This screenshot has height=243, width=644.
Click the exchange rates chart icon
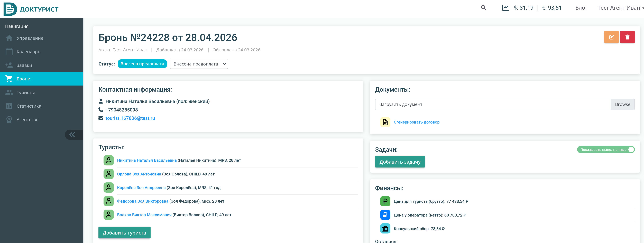coord(505,8)
